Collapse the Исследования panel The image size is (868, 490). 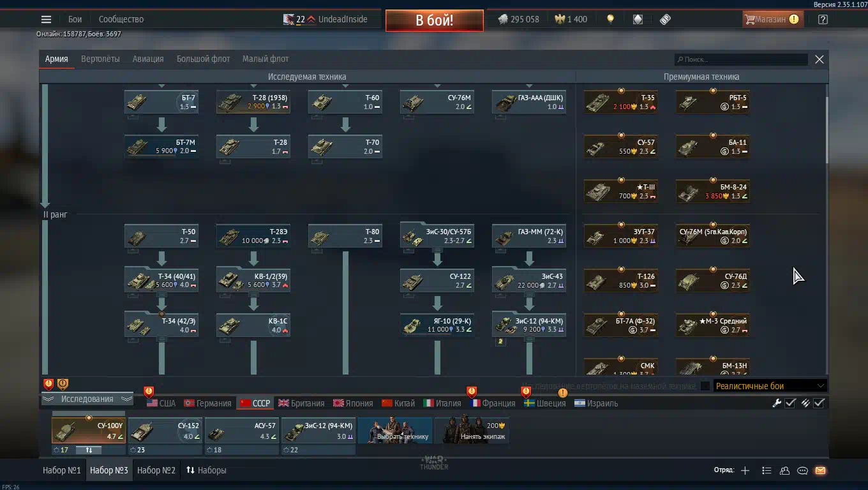(x=87, y=399)
